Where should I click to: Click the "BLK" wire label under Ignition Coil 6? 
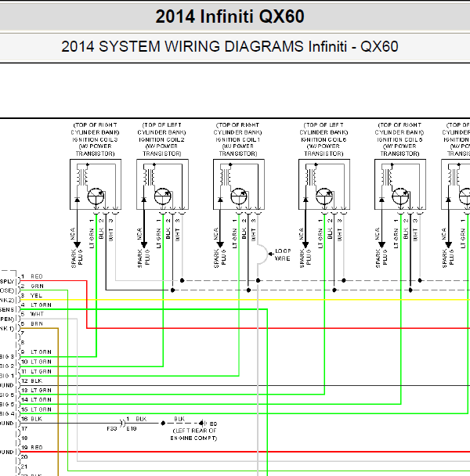[330, 233]
